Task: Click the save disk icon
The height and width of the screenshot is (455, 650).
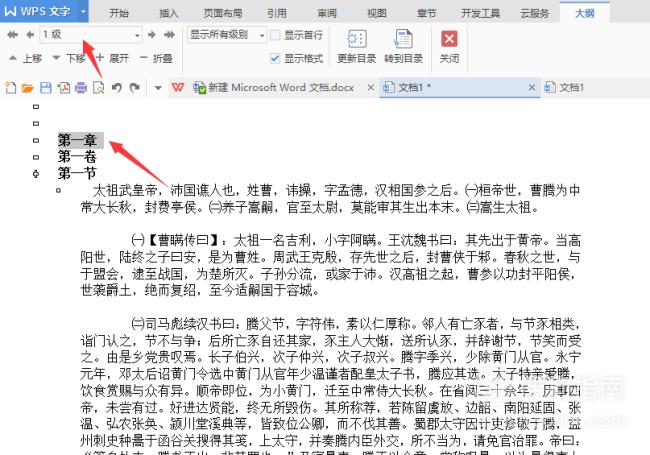Action: [x=46, y=87]
